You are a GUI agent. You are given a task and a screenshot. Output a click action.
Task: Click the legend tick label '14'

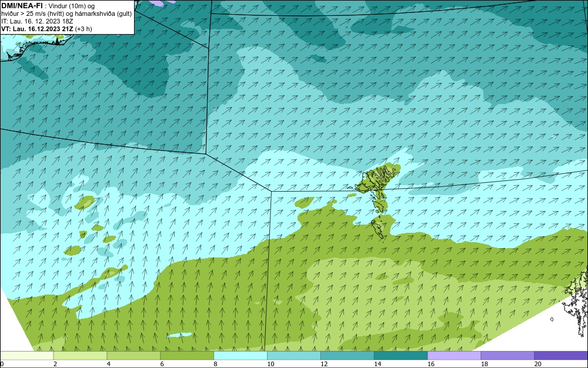pos(377,364)
